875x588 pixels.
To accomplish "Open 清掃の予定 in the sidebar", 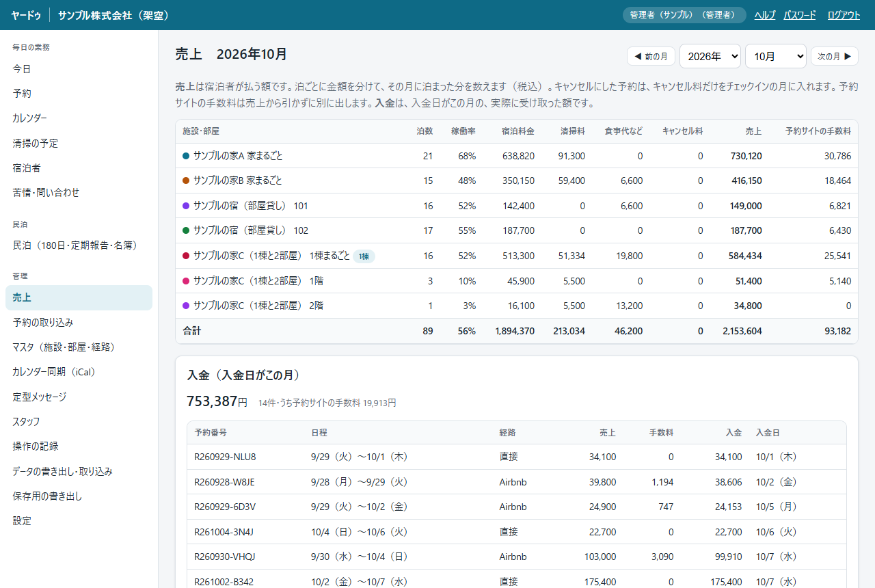I will 79,144.
